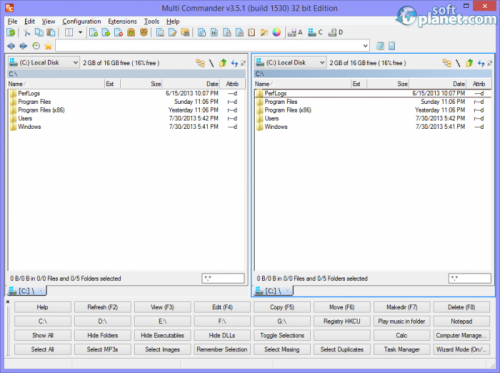Open the panel layout dropdown arrow

click(80, 33)
